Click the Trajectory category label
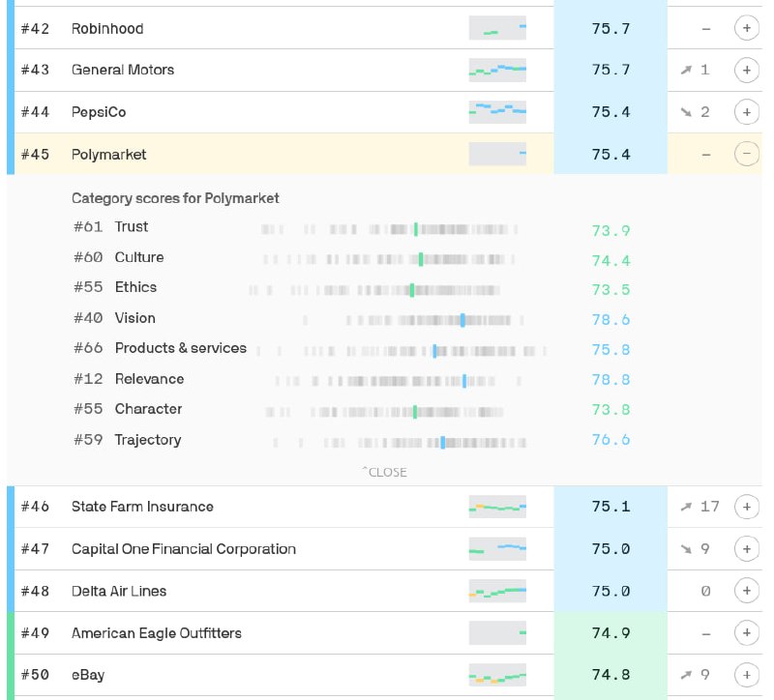 pos(148,440)
